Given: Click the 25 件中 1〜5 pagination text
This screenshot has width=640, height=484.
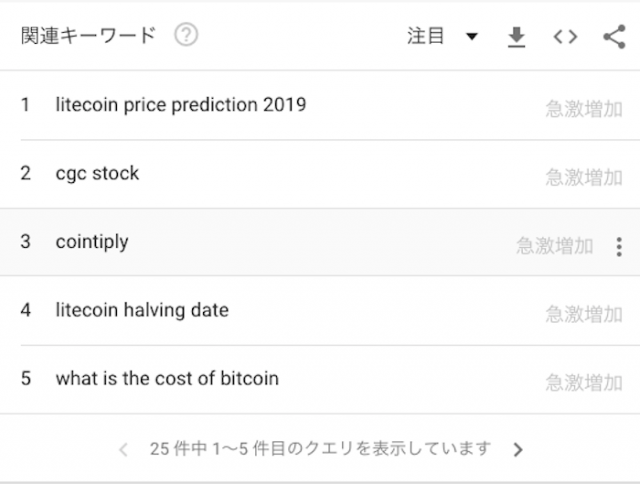Looking at the screenshot, I should 320,449.
